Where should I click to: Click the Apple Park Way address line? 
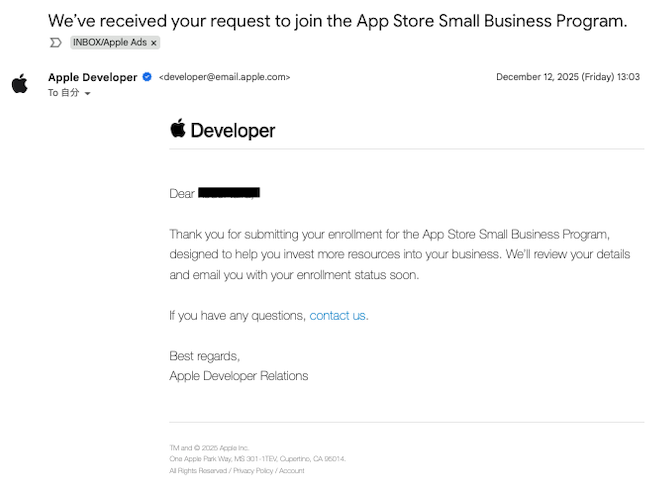pos(257,459)
